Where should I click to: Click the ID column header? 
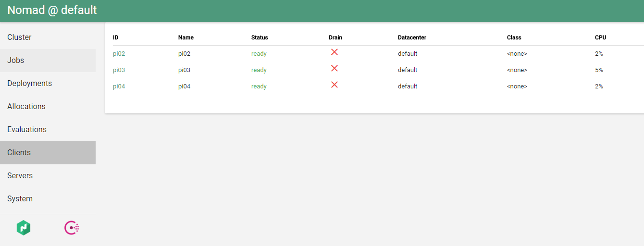[115, 37]
